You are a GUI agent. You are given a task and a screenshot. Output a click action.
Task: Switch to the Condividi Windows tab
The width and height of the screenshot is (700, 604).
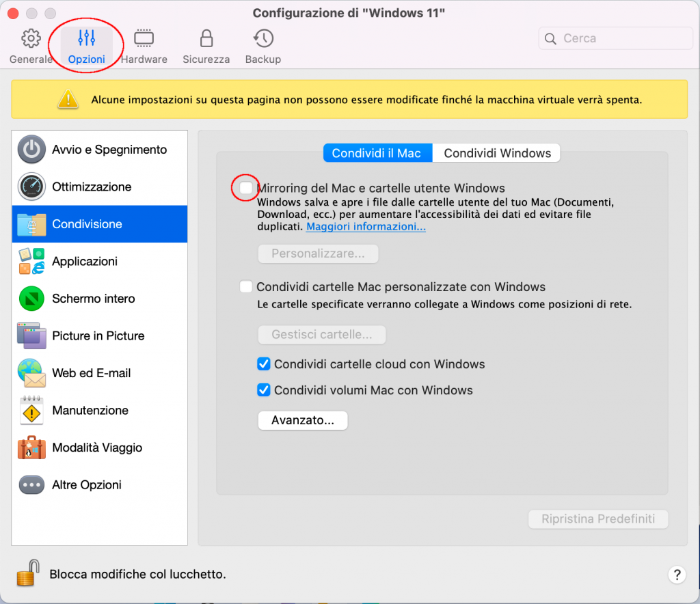(496, 153)
